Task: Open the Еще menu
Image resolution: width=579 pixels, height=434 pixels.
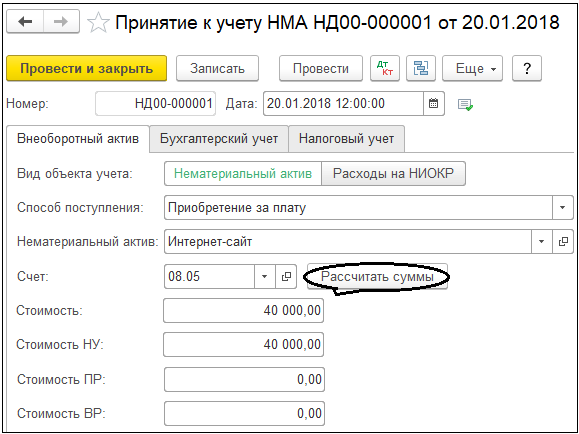Action: pos(472,68)
